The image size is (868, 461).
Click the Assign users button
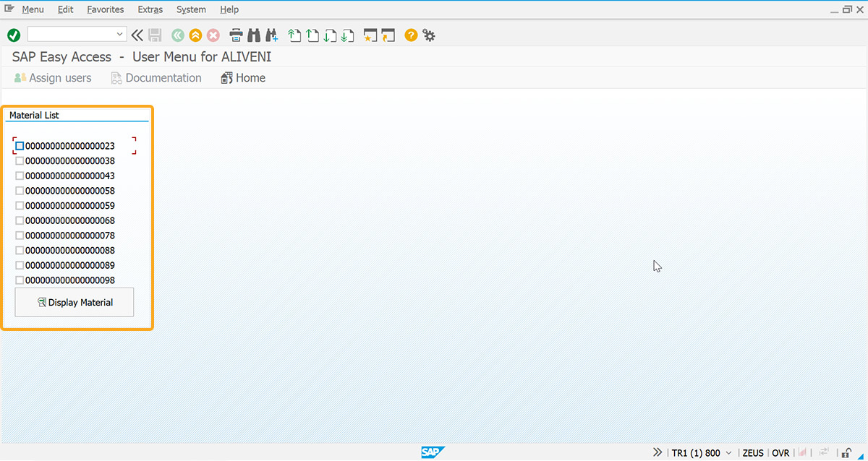(x=53, y=78)
